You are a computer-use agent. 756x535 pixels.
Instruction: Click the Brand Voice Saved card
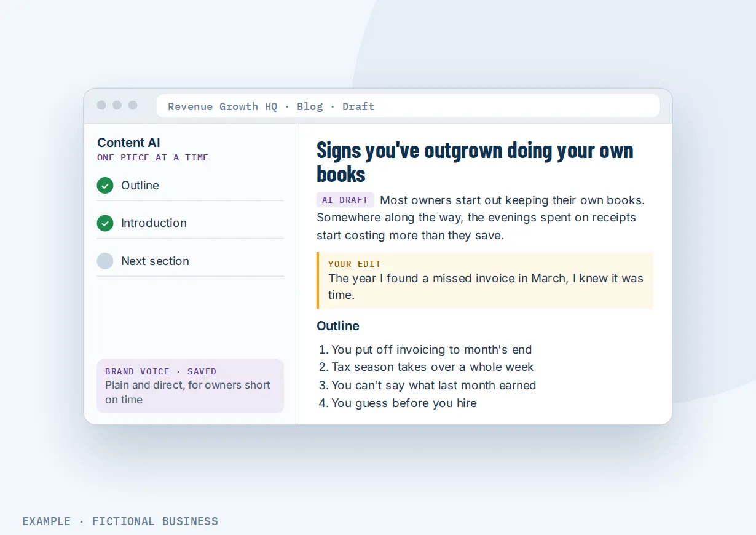pyautogui.click(x=190, y=386)
